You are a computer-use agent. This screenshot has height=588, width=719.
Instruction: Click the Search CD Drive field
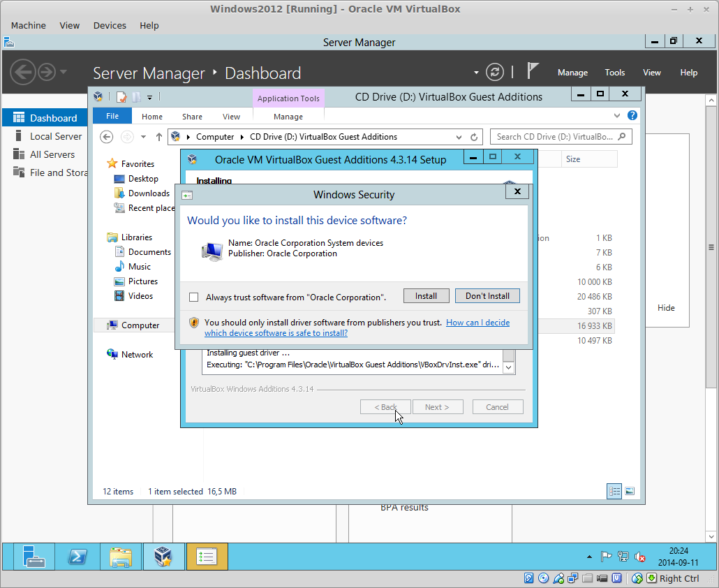tap(561, 137)
